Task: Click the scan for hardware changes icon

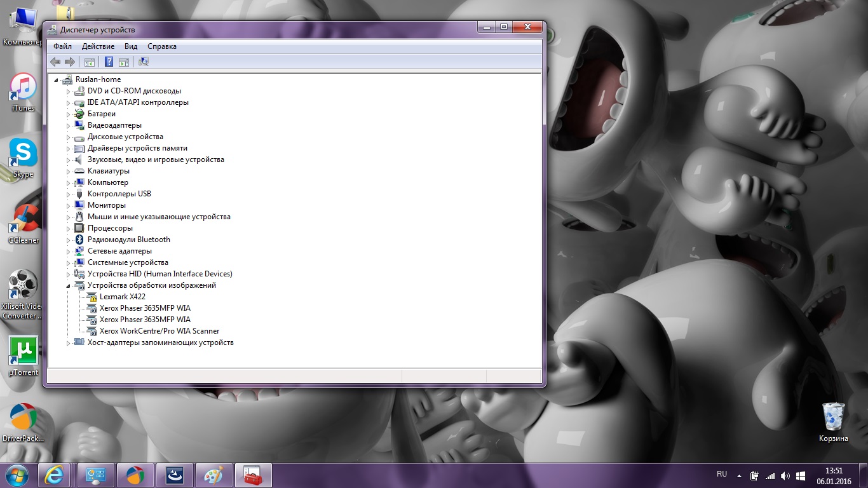Action: tap(144, 62)
